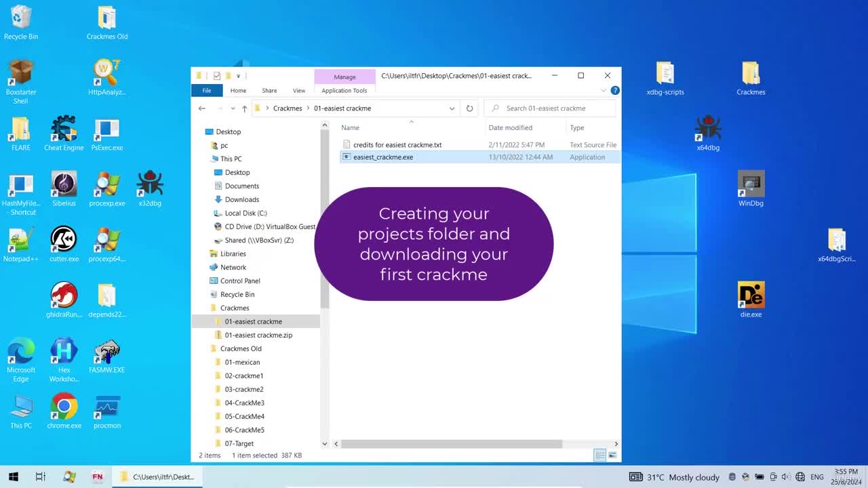Open Customize Quick Access Toolbar dropdown
This screenshot has height=488, width=868.
[x=238, y=76]
